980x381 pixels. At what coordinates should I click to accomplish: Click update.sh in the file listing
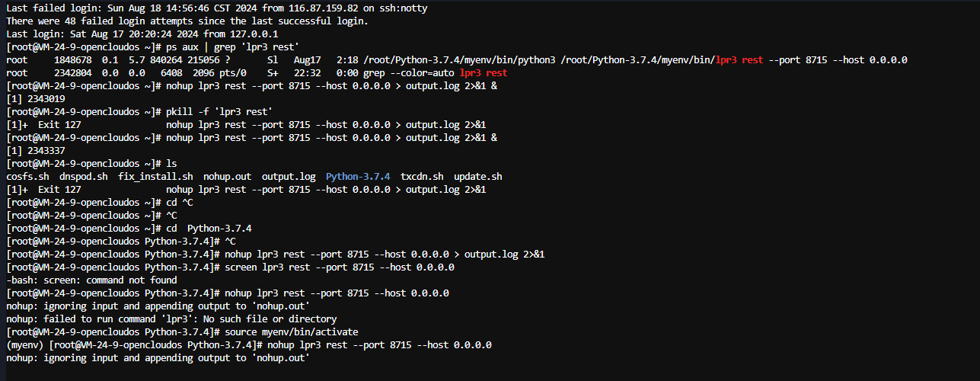(x=477, y=176)
